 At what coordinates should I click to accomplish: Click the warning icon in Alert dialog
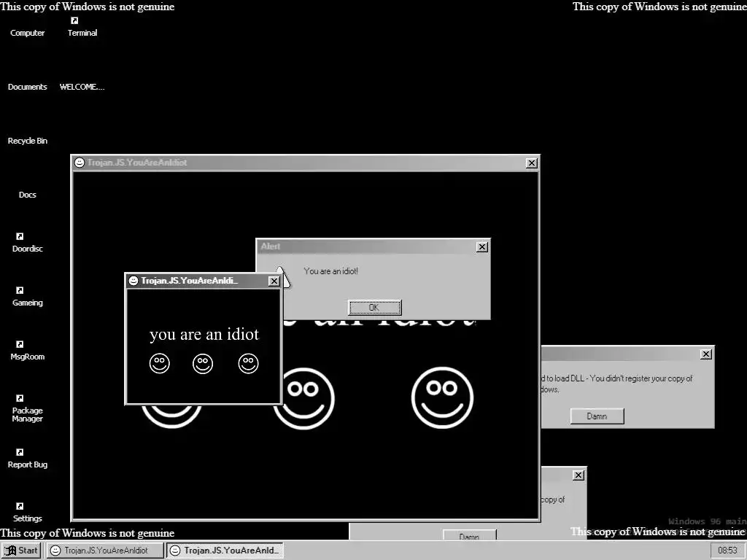[285, 277]
